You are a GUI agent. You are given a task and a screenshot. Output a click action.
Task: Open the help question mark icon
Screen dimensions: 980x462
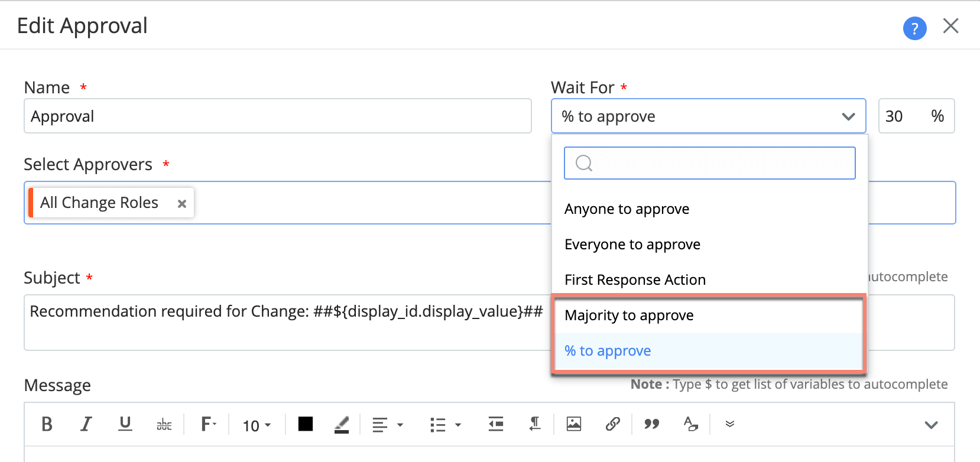pos(914,28)
